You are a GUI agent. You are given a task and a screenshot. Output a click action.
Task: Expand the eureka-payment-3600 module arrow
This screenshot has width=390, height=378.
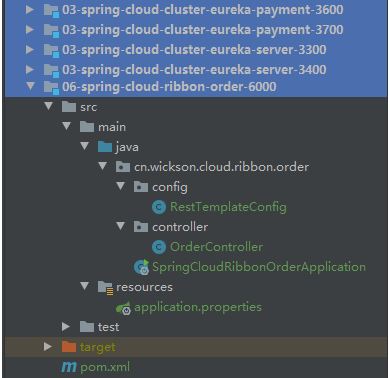(x=30, y=10)
